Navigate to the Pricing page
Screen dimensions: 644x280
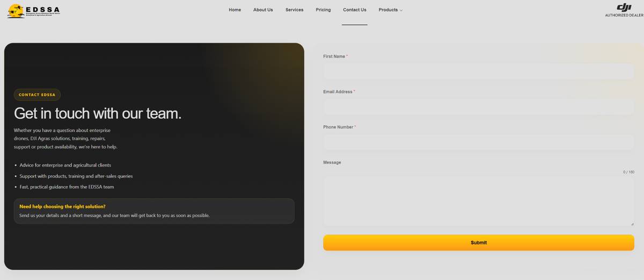(x=323, y=10)
